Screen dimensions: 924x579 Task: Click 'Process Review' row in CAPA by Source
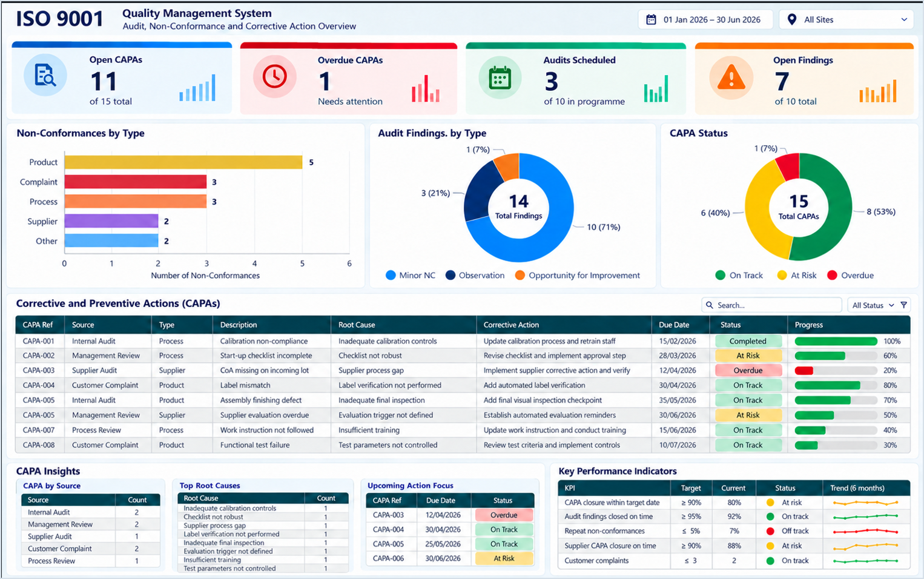[91, 561]
